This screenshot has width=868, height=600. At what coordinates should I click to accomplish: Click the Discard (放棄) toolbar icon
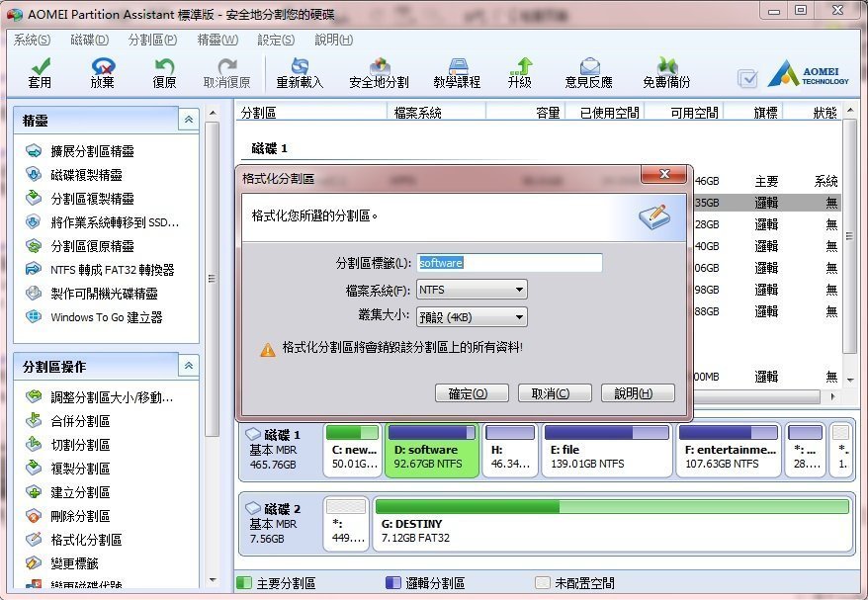pyautogui.click(x=103, y=67)
